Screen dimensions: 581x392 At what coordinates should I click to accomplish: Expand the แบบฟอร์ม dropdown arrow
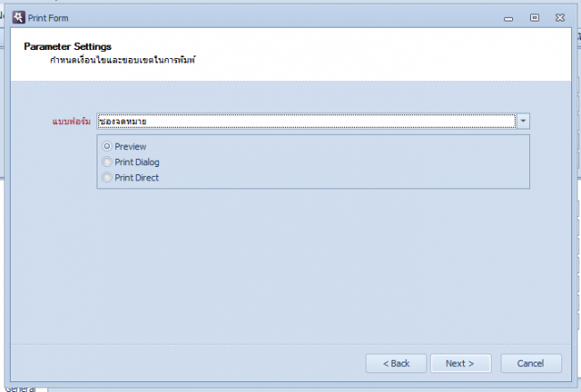coord(524,121)
